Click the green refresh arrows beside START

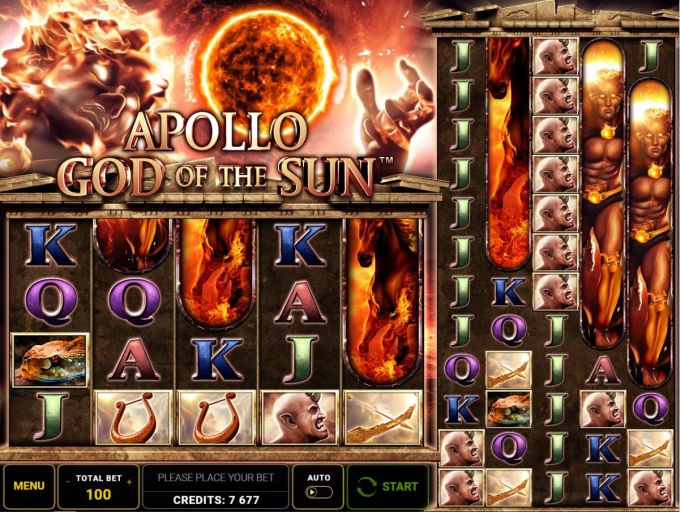click(x=366, y=487)
